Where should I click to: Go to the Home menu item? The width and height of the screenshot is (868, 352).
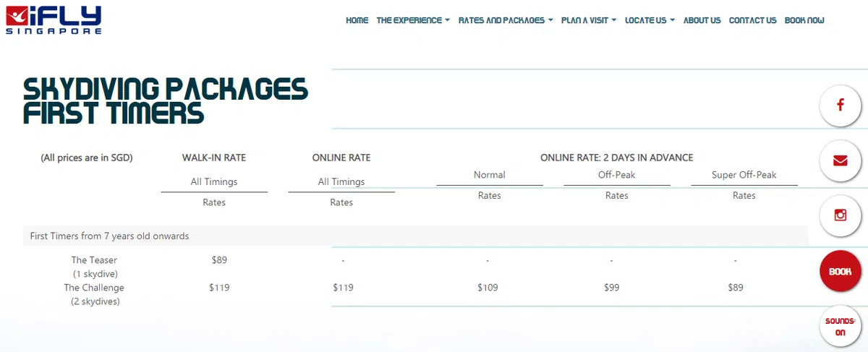[x=357, y=20]
